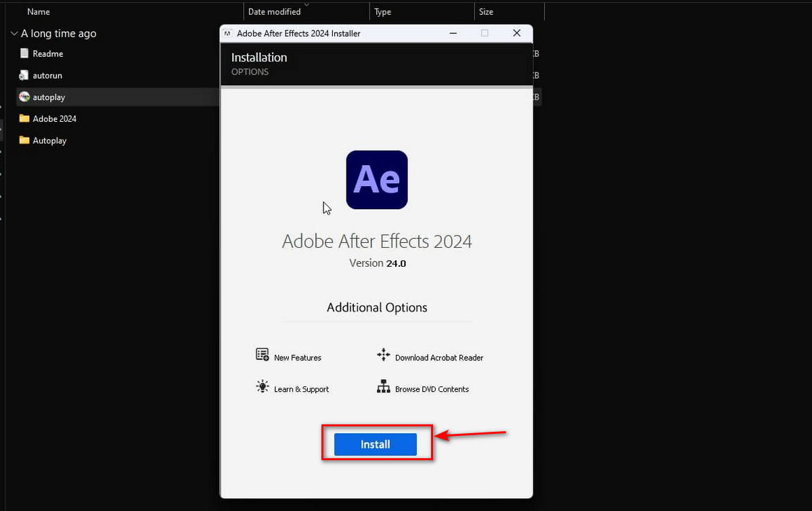Minimize the After Effects Installer window
This screenshot has width=812, height=511.
click(x=452, y=33)
